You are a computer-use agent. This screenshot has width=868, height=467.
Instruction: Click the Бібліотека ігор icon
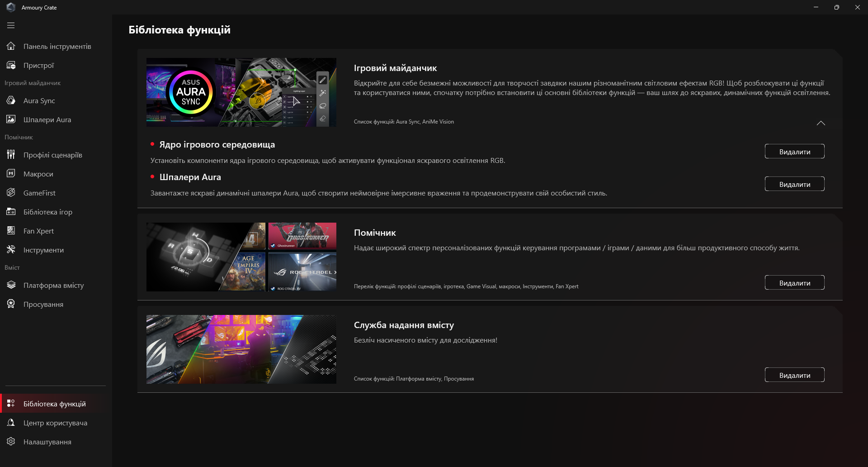pyautogui.click(x=11, y=212)
